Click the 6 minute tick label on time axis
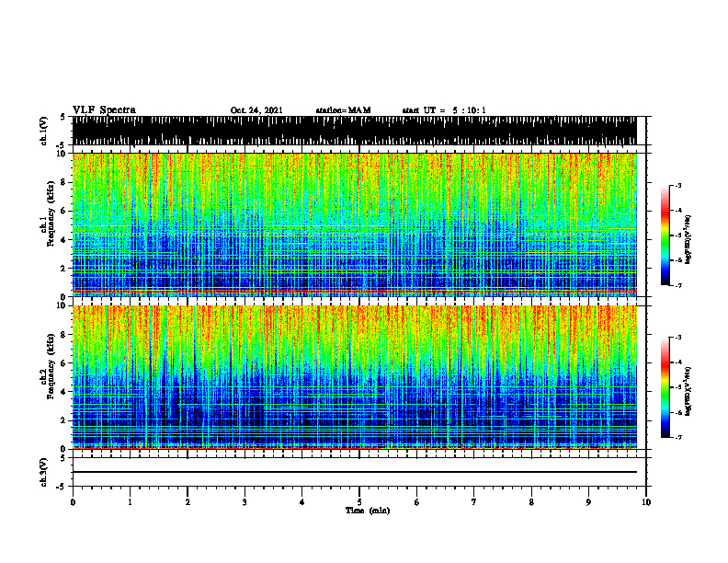728x563 pixels. pyautogui.click(x=417, y=502)
